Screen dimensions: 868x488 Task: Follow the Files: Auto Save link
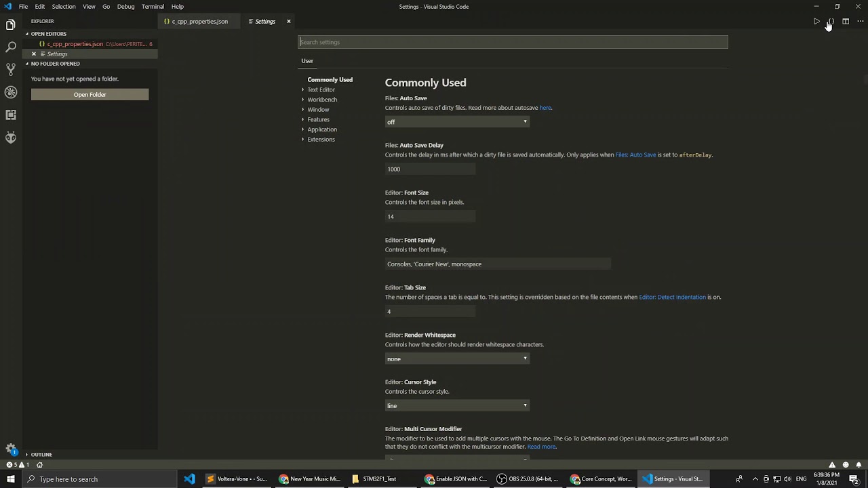635,155
